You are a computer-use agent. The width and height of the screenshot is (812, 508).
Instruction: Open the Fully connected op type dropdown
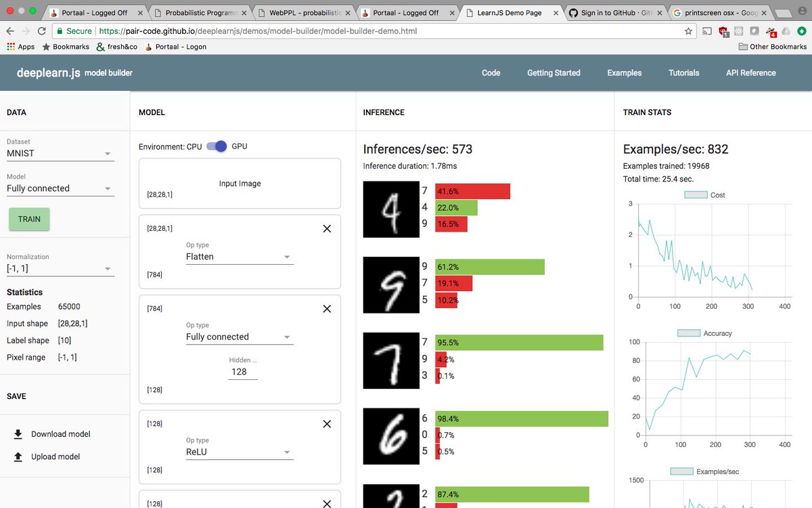click(240, 337)
